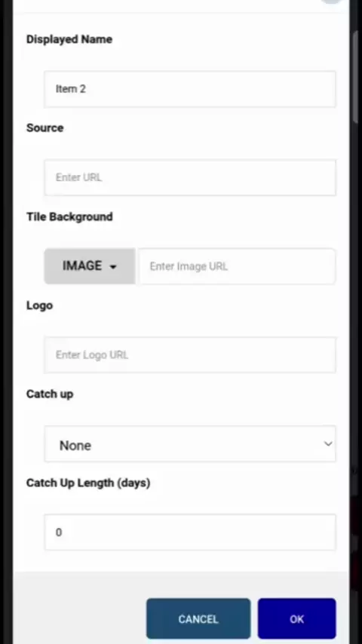Click the Catch up label
Image resolution: width=362 pixels, height=644 pixels.
pos(50,394)
